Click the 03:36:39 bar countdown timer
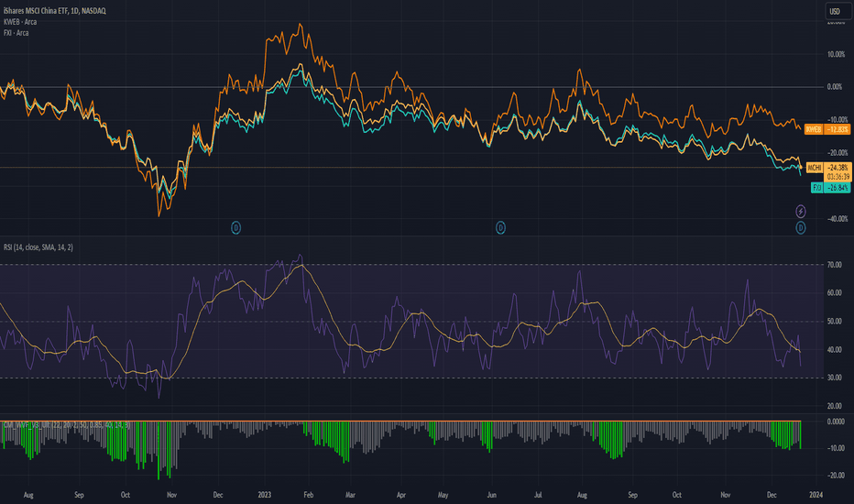Image resolution: width=854 pixels, height=504 pixels. (x=838, y=177)
